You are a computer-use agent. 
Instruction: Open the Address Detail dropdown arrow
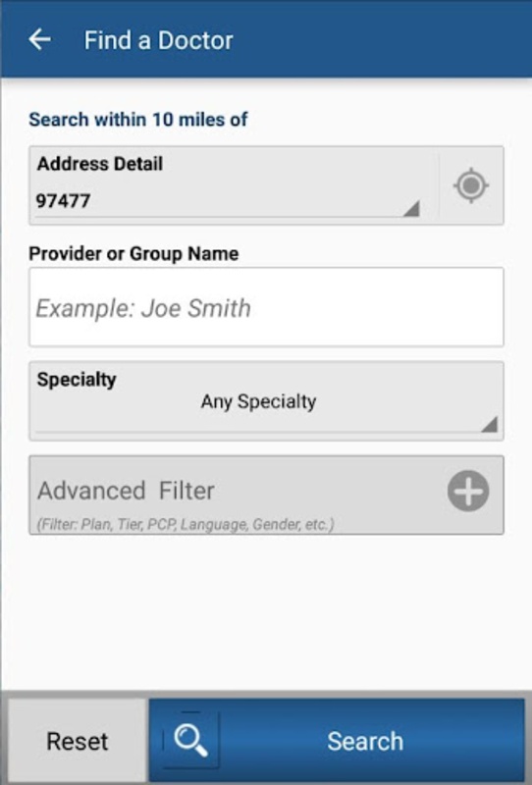click(x=411, y=209)
